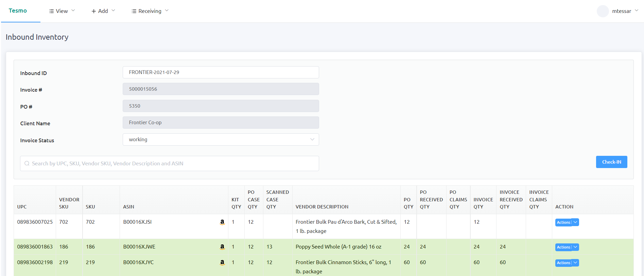Expand Actions arrow for UPC 089836002198

pos(575,263)
